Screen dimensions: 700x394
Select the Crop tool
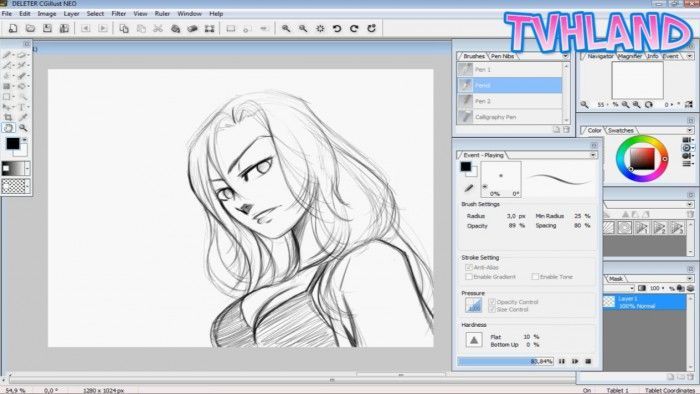[8, 117]
